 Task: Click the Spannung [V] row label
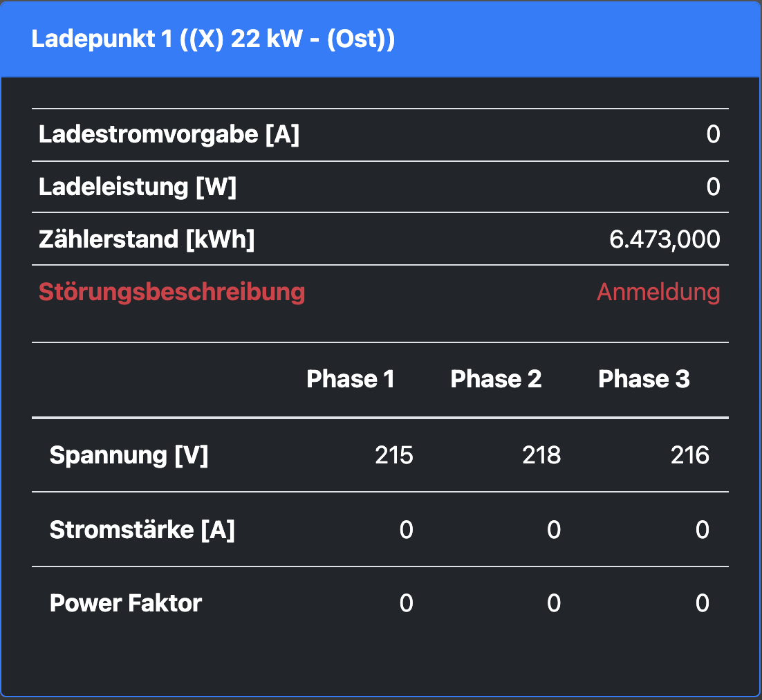click(129, 455)
